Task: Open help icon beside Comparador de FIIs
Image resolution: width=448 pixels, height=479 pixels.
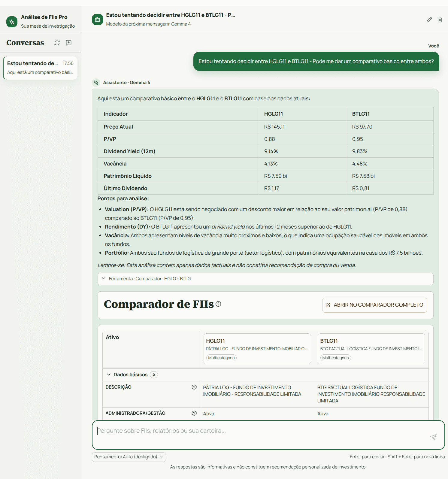Action: [x=218, y=304]
